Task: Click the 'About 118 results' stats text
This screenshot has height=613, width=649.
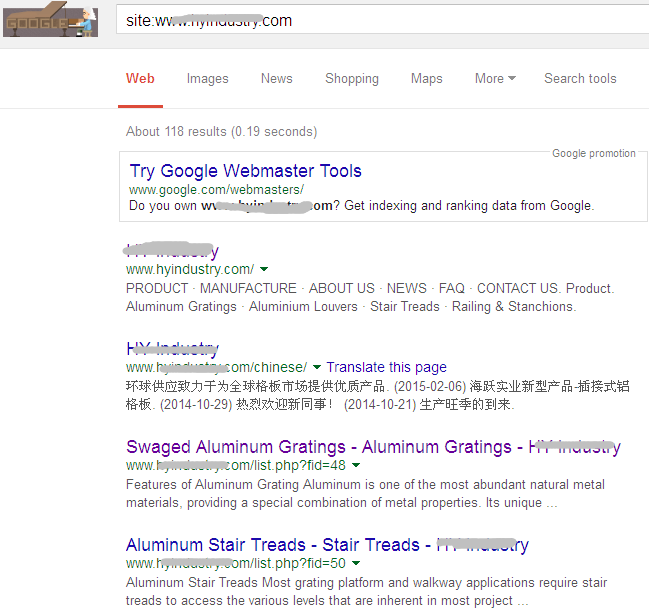Action: click(x=221, y=132)
